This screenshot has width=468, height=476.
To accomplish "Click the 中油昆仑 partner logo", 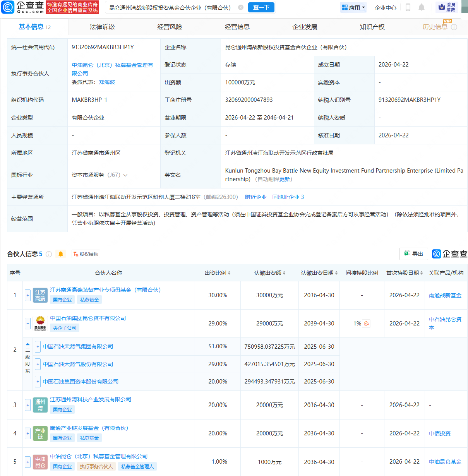I will [40, 462].
